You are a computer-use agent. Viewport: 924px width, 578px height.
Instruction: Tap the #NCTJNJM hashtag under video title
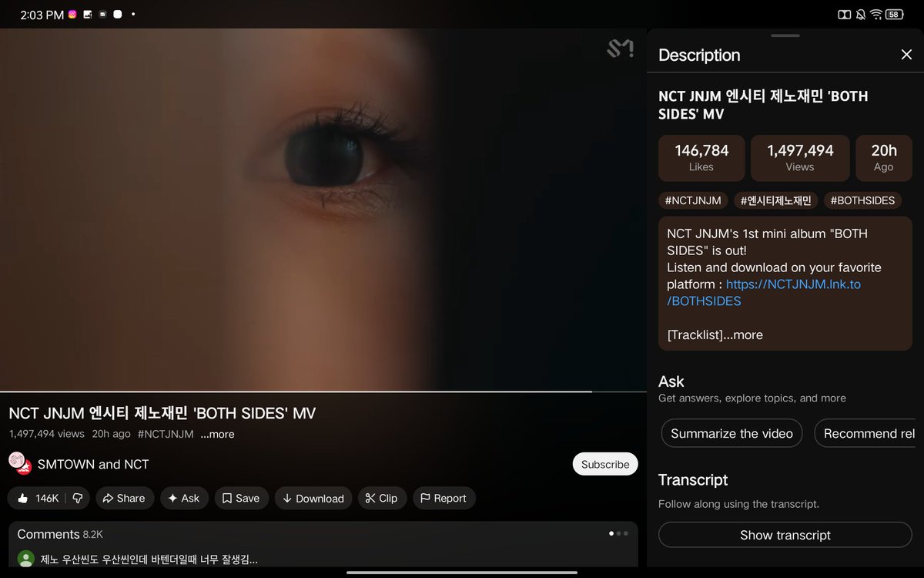166,435
